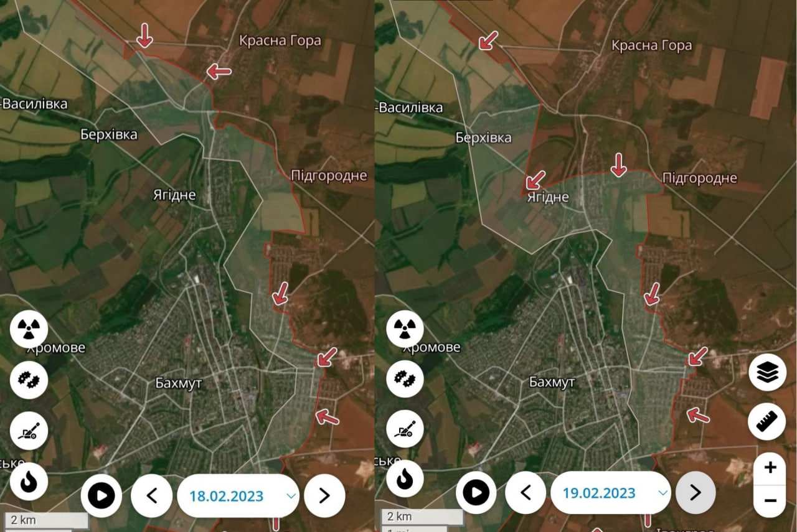Go to previous date from 18.02.2023
This screenshot has width=797, height=532.
151,496
